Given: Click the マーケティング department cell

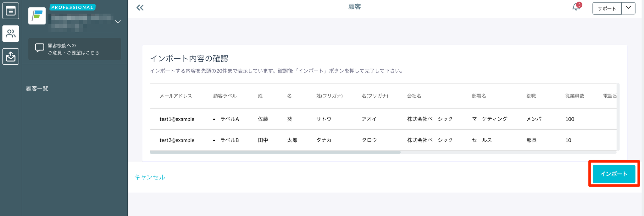Looking at the screenshot, I should pyautogui.click(x=490, y=119).
